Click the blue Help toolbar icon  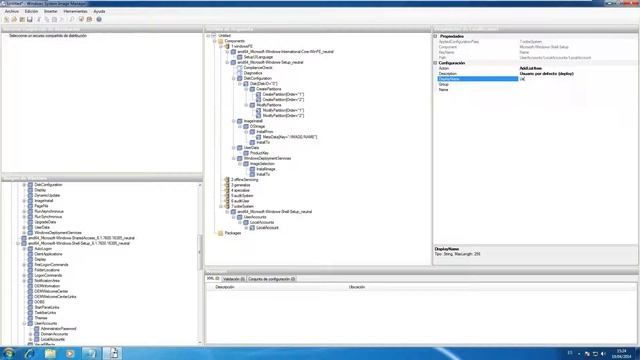(x=99, y=20)
